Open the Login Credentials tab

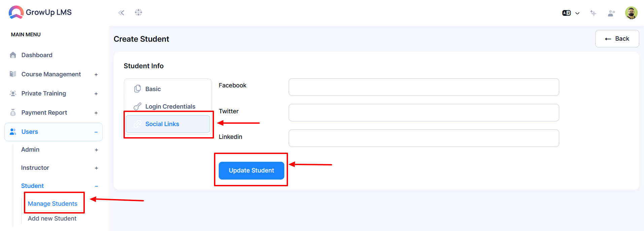pos(168,107)
